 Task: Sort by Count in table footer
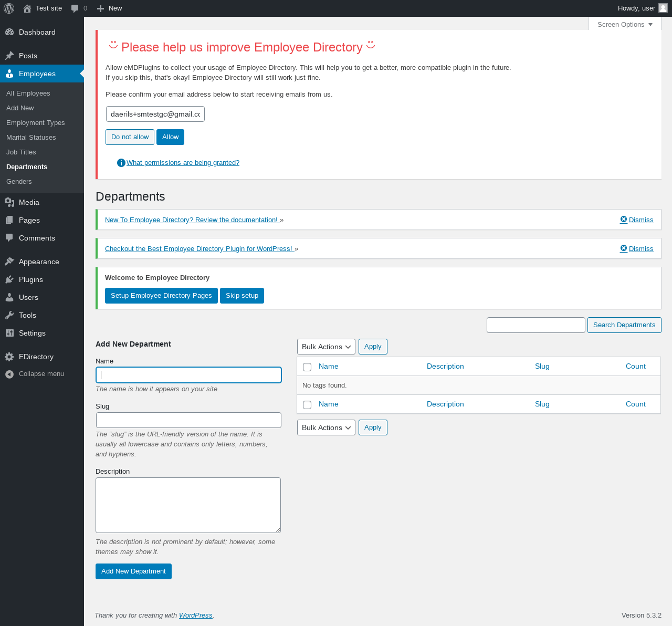click(x=636, y=404)
